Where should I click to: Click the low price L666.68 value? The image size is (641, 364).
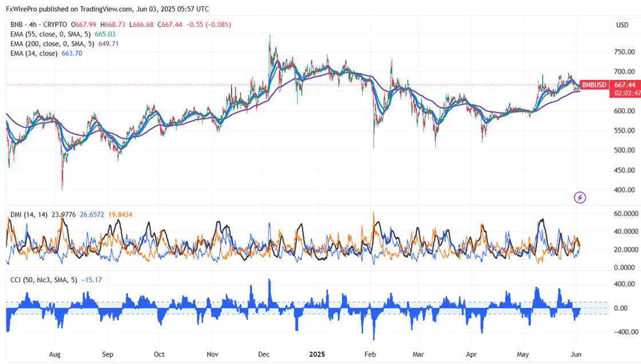(141, 25)
